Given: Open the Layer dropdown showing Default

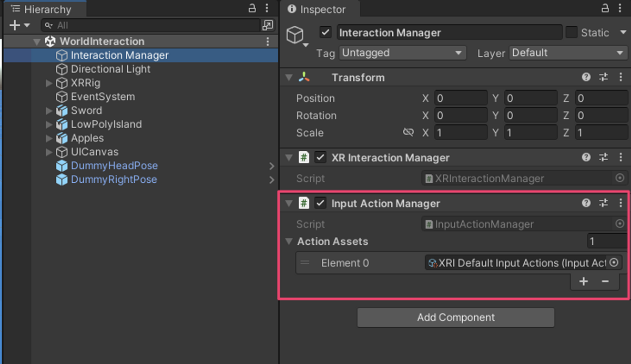Looking at the screenshot, I should pyautogui.click(x=567, y=53).
